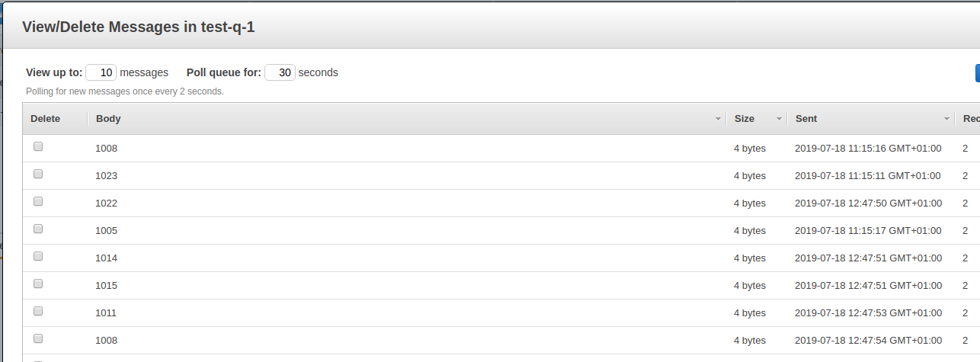
Task: Click the body text of message 1023
Action: click(x=107, y=175)
